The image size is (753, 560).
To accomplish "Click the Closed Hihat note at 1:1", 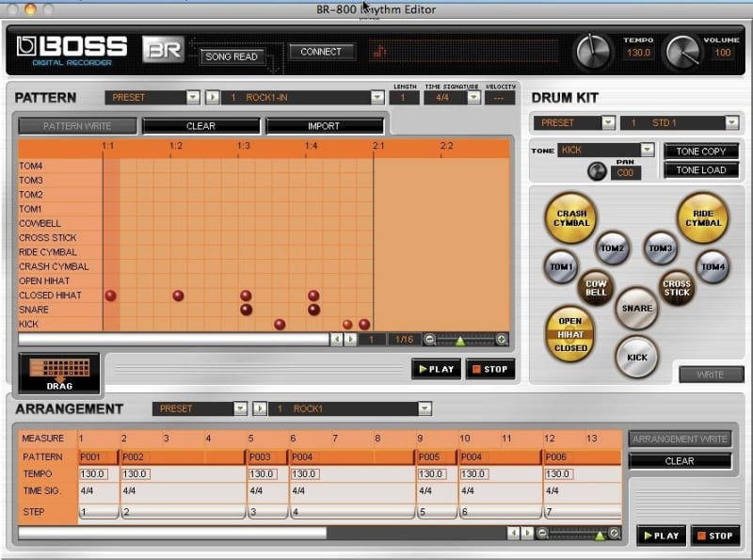I will pos(110,296).
